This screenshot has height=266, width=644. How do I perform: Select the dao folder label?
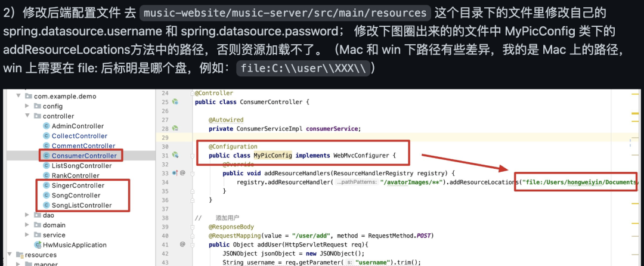coord(48,215)
